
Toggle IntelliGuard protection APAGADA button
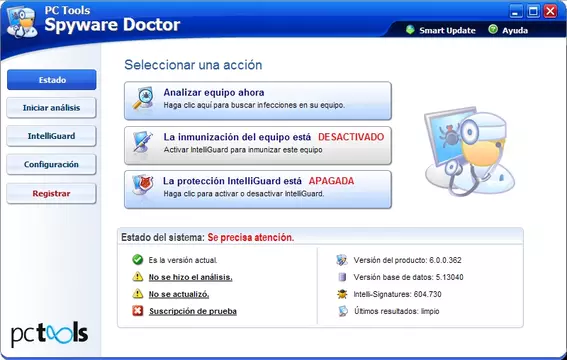[x=258, y=189]
